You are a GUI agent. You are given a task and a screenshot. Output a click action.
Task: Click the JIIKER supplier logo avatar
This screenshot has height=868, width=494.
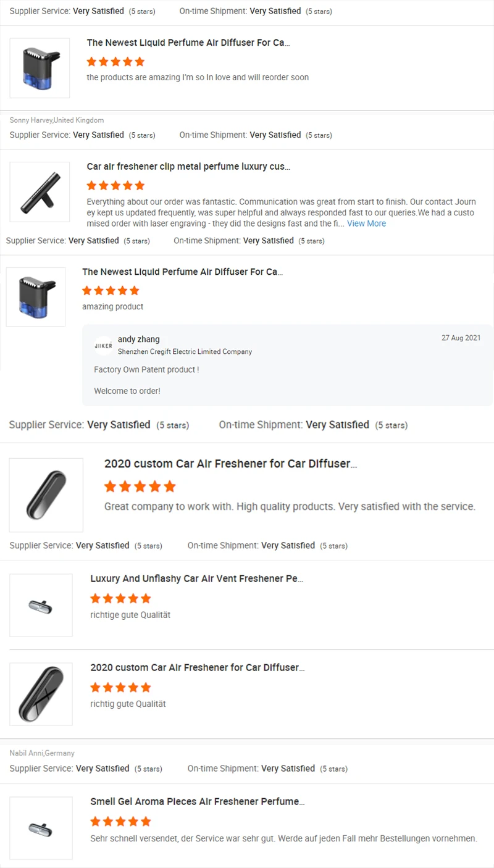point(103,346)
